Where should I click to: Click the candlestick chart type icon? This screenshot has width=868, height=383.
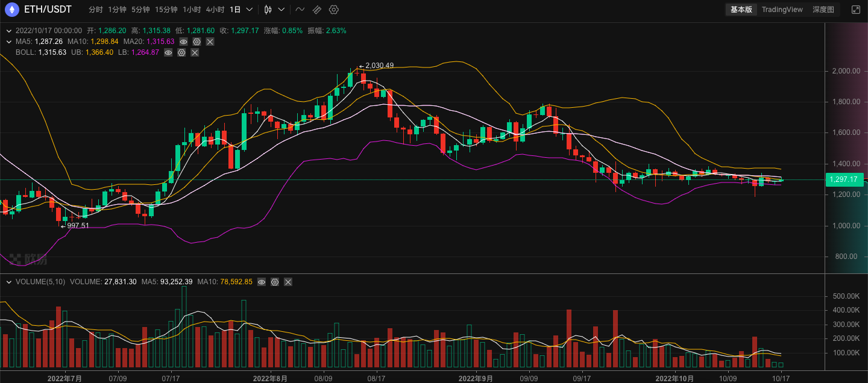(x=268, y=10)
